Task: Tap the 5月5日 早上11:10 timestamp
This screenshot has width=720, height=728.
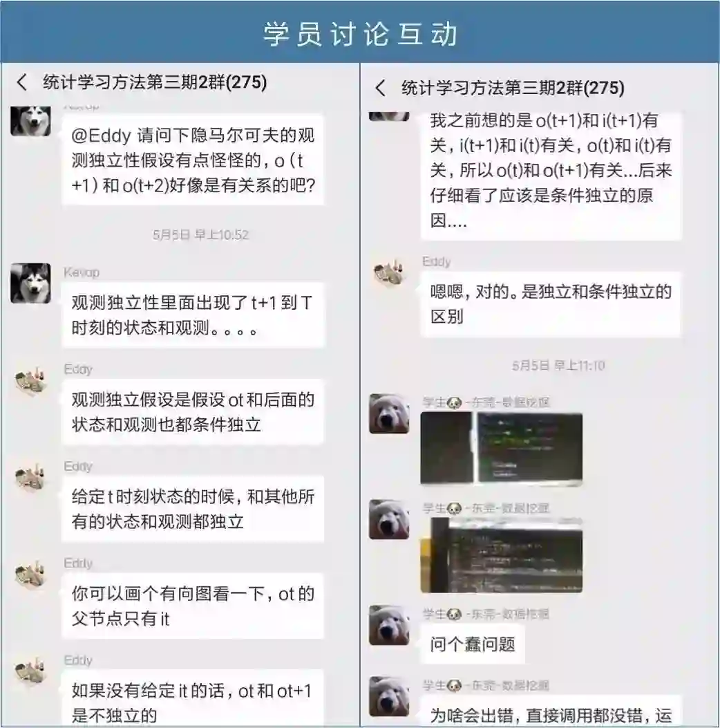Action: click(558, 366)
